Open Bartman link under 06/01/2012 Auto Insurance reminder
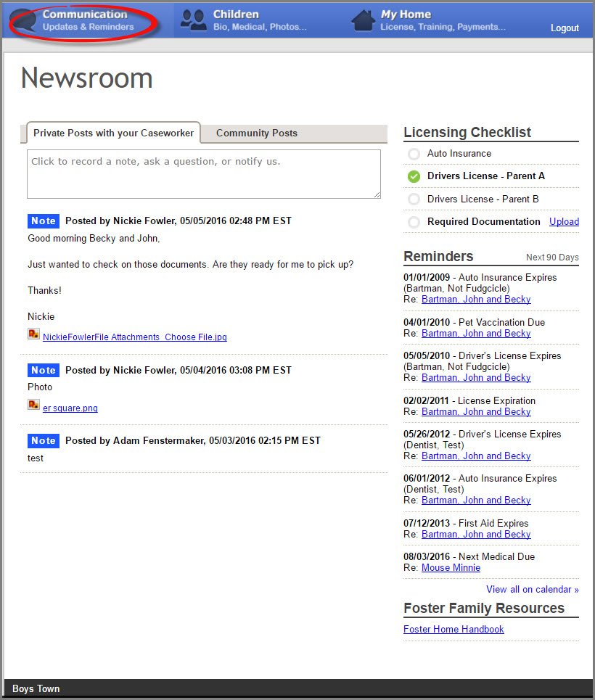595x700 pixels. click(x=476, y=500)
